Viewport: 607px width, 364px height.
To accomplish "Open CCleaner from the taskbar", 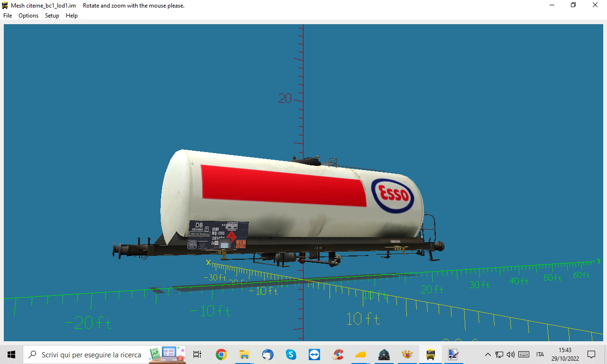I will (338, 355).
